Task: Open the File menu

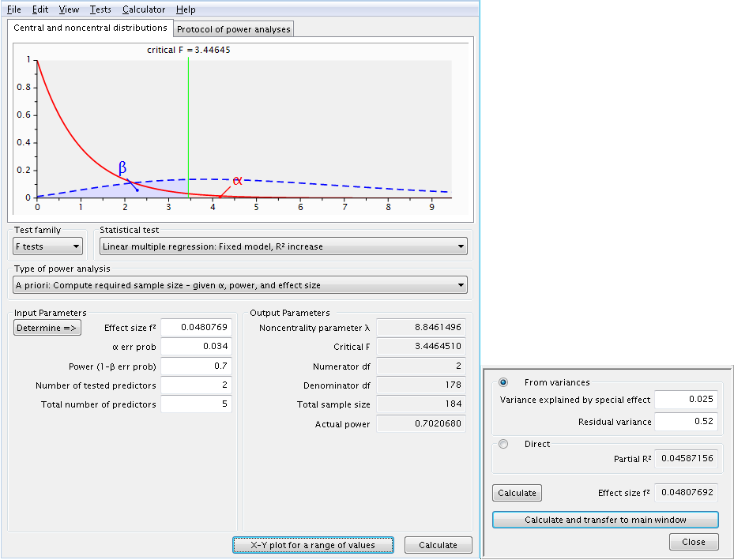Action: click(14, 9)
